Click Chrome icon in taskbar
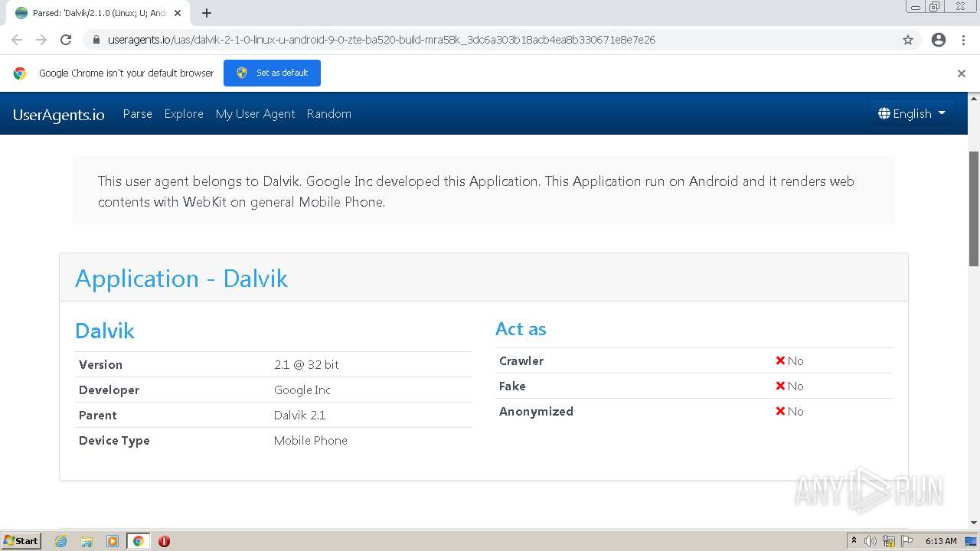This screenshot has width=980, height=551. point(139,541)
